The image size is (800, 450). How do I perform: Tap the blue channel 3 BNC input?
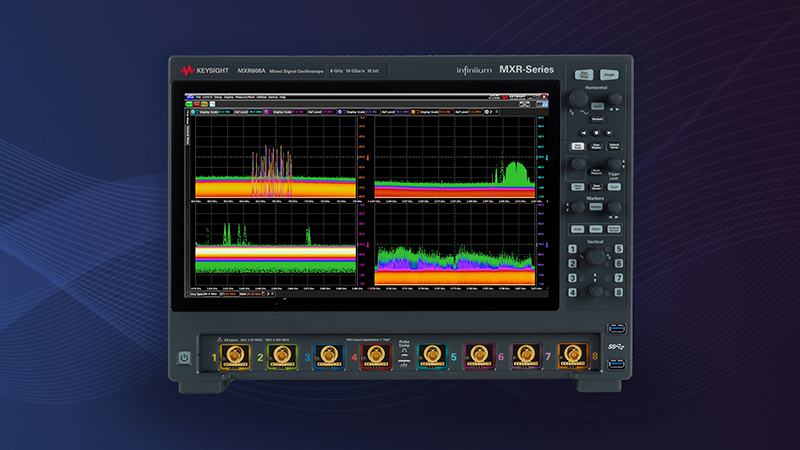pyautogui.click(x=329, y=356)
